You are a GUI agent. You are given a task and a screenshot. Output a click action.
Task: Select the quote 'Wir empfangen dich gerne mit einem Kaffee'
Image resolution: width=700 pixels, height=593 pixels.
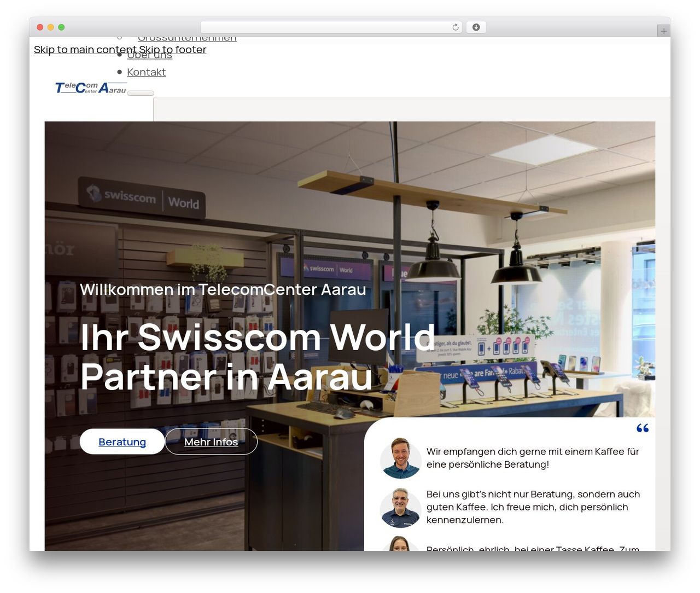pos(533,458)
